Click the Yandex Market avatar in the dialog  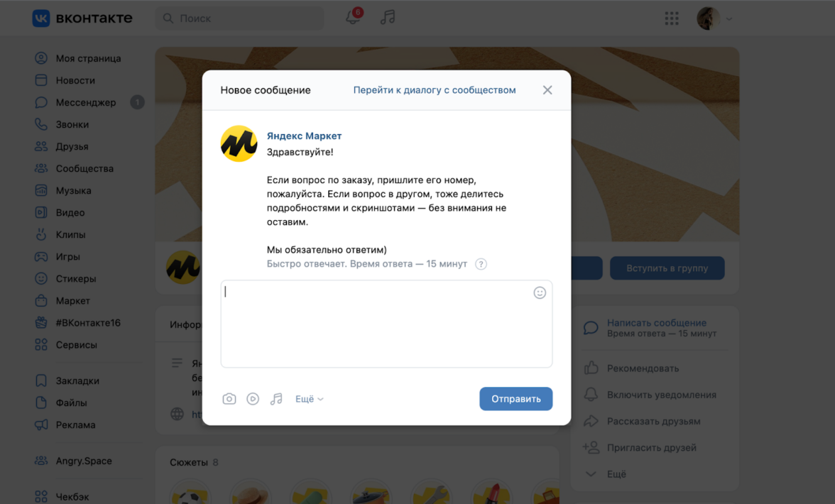pyautogui.click(x=239, y=143)
